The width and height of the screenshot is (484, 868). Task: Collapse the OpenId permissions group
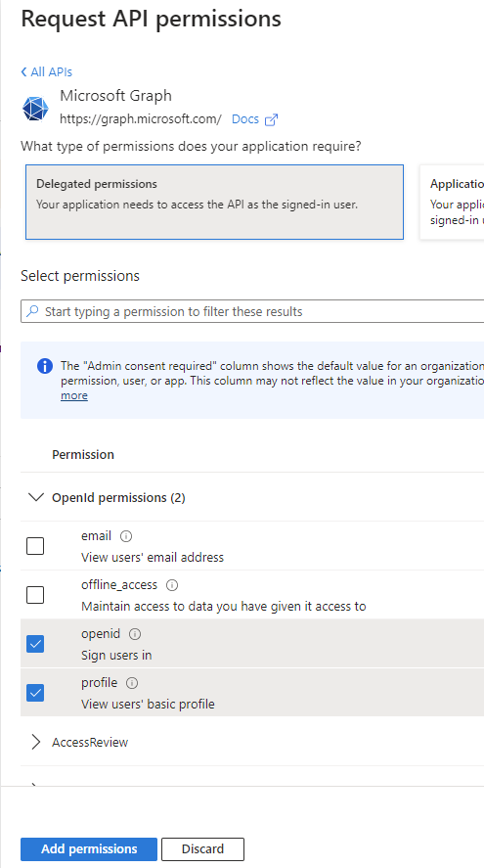point(36,497)
